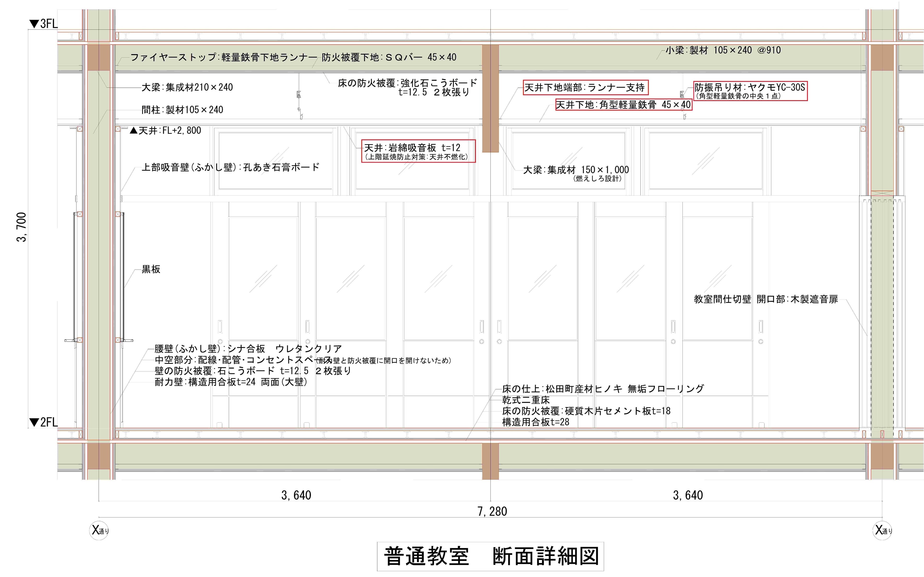Screen dimensions: 924x577
Task: Click the 乾式二重床 label
Action: pyautogui.click(x=526, y=400)
